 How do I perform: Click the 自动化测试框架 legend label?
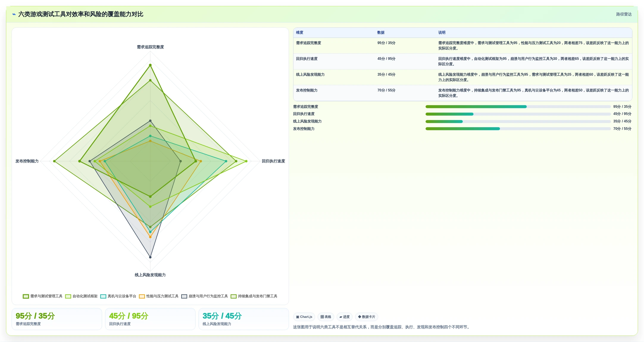85,296
